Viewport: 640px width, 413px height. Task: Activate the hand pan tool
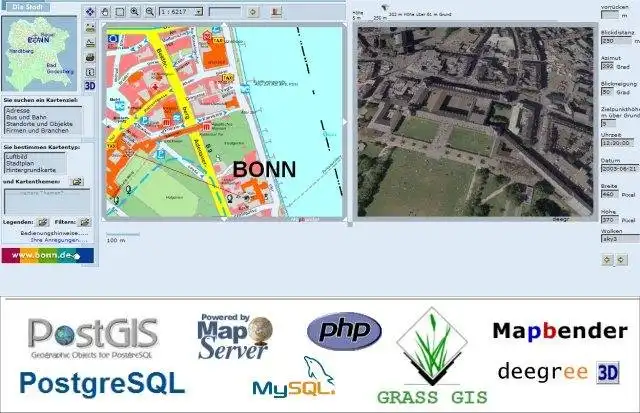(x=105, y=11)
